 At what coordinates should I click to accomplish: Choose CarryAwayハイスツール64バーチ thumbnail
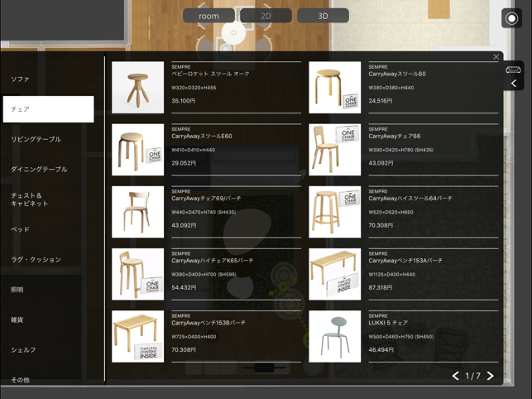pyautogui.click(x=335, y=212)
